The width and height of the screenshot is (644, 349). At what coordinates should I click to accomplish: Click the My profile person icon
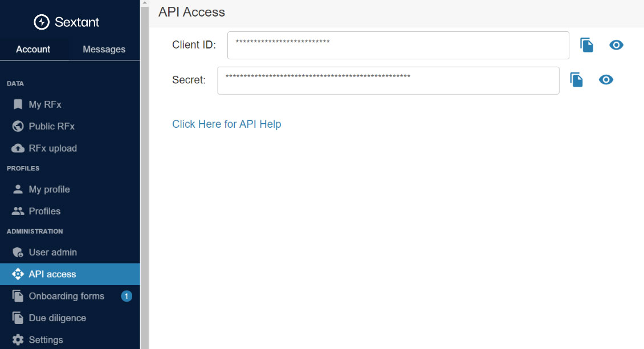pos(18,189)
